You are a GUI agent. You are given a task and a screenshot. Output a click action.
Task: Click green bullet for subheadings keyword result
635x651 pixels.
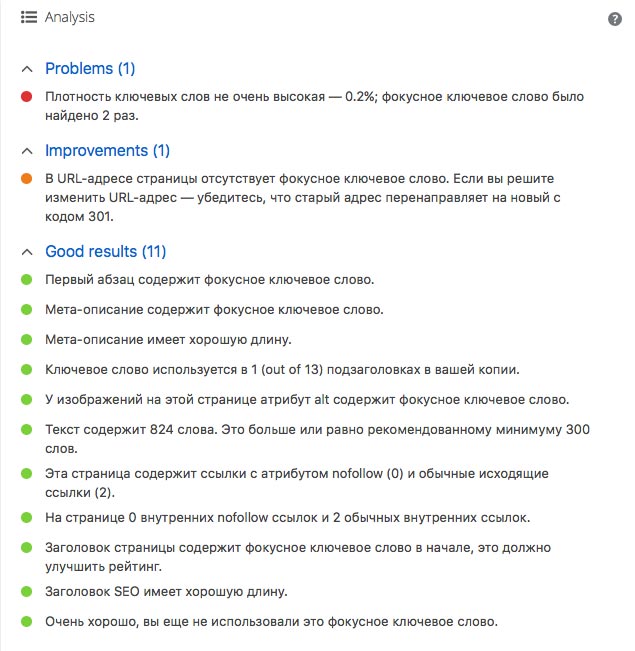(26, 370)
